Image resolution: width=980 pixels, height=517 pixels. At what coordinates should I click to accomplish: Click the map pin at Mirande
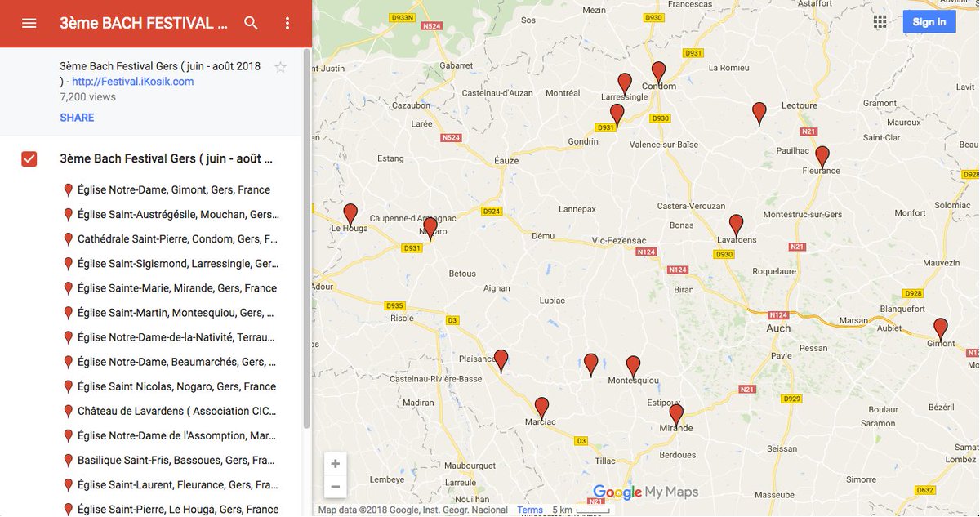coord(676,416)
